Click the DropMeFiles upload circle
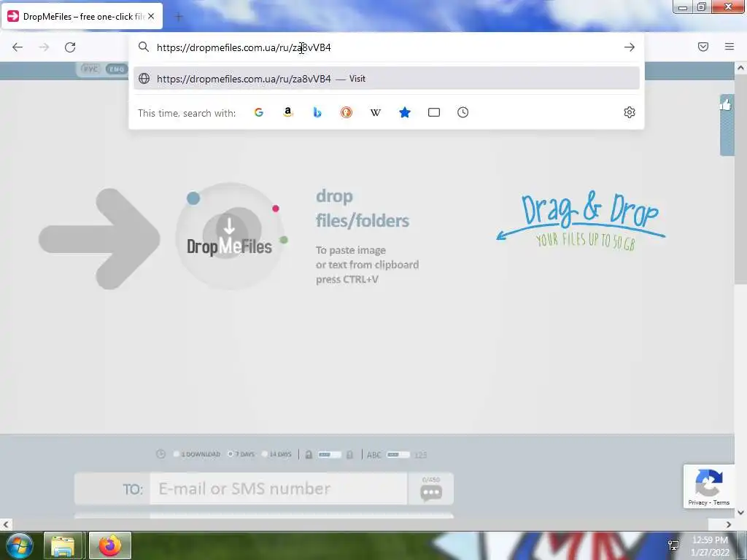The height and width of the screenshot is (560, 747). pos(231,237)
